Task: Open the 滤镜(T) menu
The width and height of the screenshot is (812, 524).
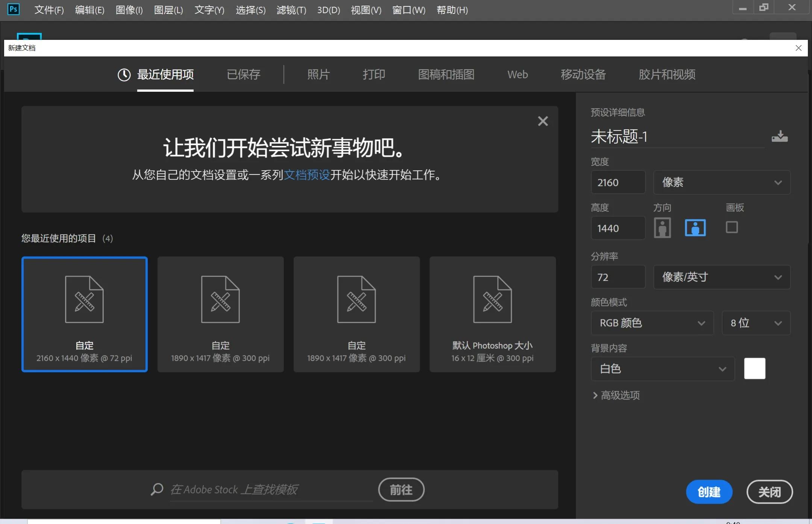Action: click(x=291, y=10)
